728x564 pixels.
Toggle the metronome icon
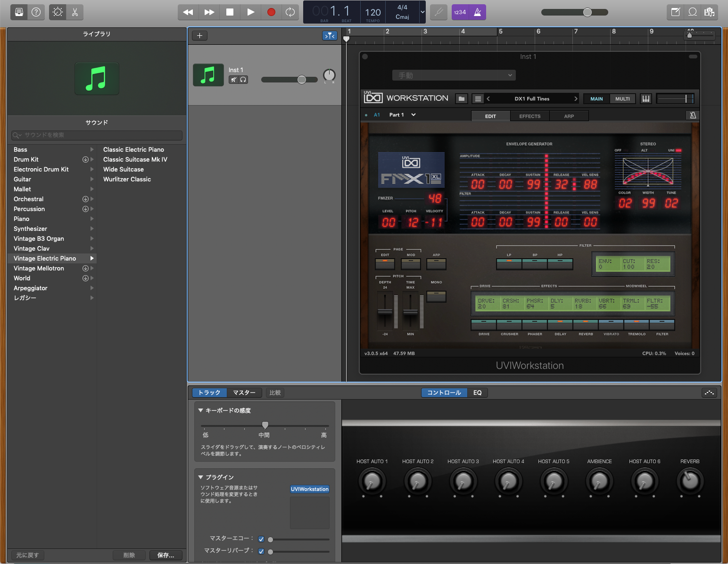point(477,12)
